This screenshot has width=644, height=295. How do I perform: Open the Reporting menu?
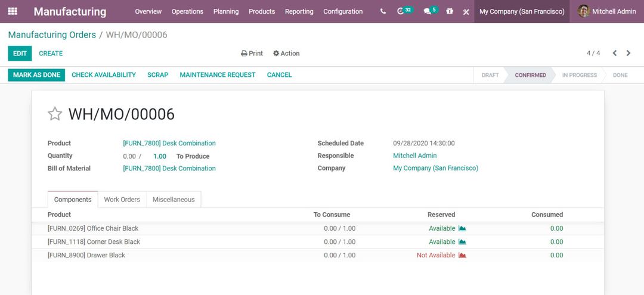click(299, 11)
